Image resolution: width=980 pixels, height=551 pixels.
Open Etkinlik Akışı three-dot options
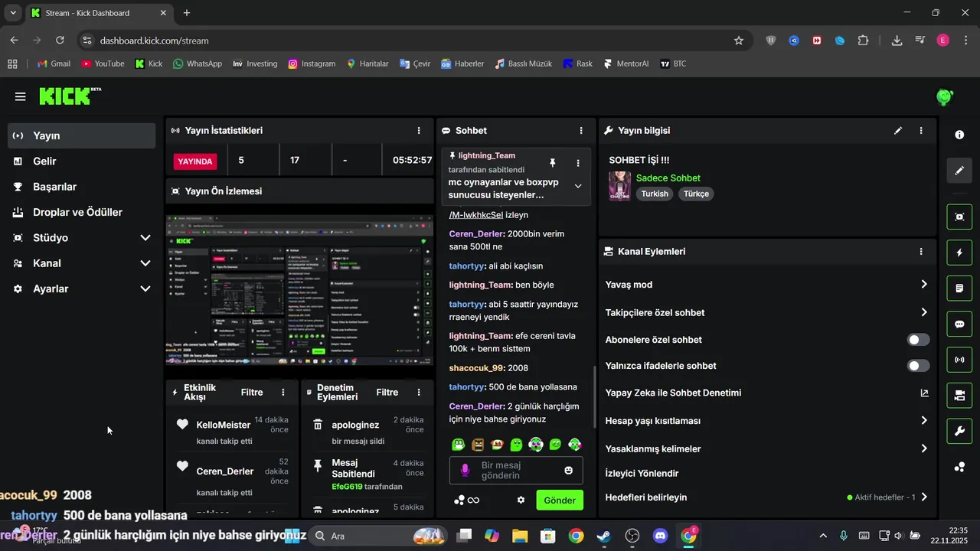(283, 393)
